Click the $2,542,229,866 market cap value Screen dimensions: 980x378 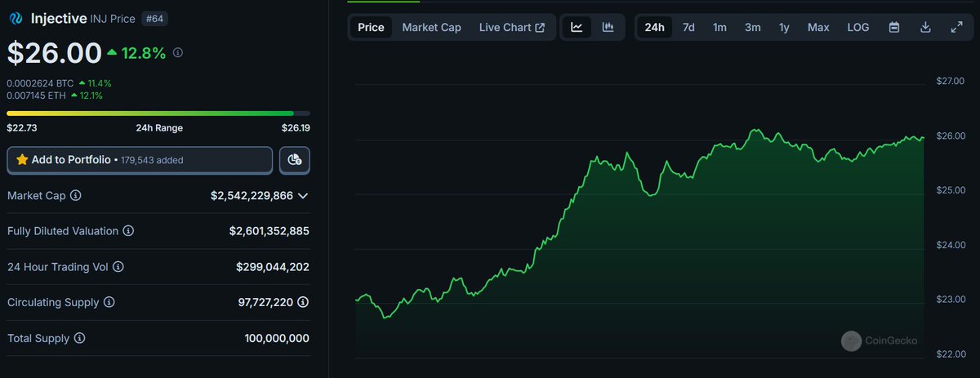[x=252, y=196]
